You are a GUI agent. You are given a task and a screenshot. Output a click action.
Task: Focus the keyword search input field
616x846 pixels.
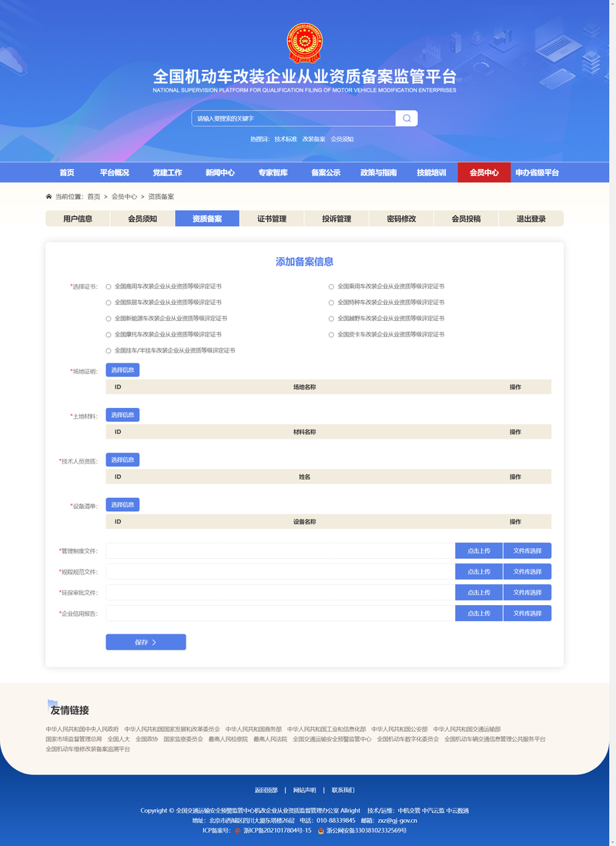(x=293, y=118)
